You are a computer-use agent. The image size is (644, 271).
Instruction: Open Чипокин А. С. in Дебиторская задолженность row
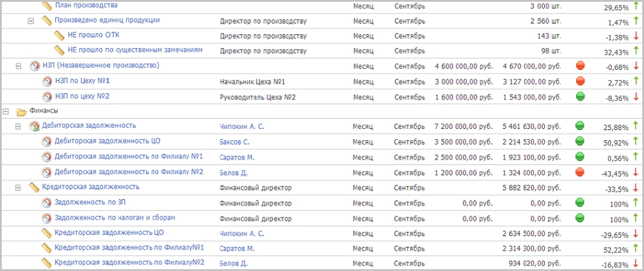click(242, 126)
